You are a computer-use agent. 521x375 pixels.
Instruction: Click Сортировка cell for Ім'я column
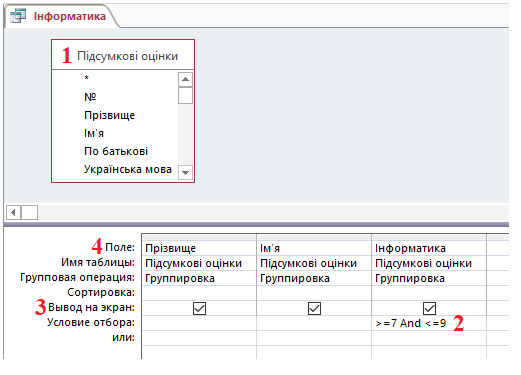(314, 293)
